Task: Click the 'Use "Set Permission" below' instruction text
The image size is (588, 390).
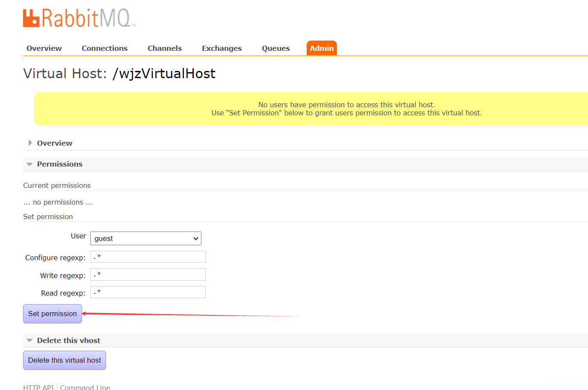Action: coord(346,113)
